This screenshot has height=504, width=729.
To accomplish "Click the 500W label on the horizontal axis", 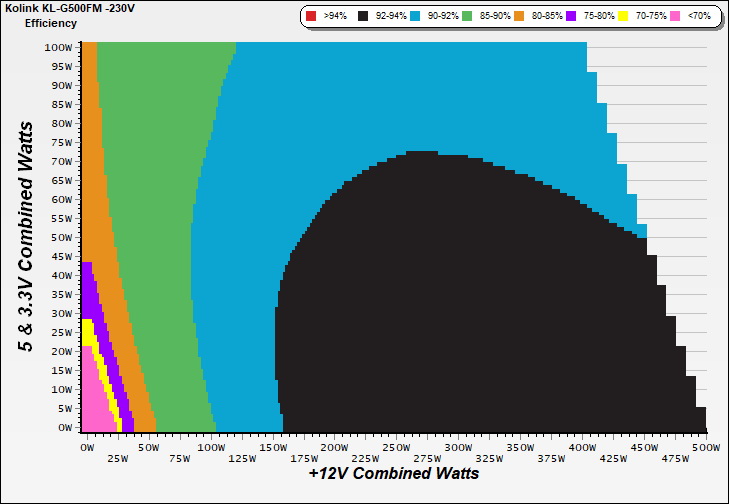I will click(x=706, y=448).
